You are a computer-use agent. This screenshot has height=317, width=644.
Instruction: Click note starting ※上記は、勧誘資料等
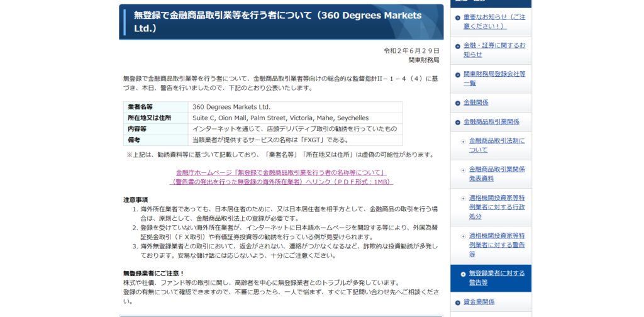tap(280, 155)
